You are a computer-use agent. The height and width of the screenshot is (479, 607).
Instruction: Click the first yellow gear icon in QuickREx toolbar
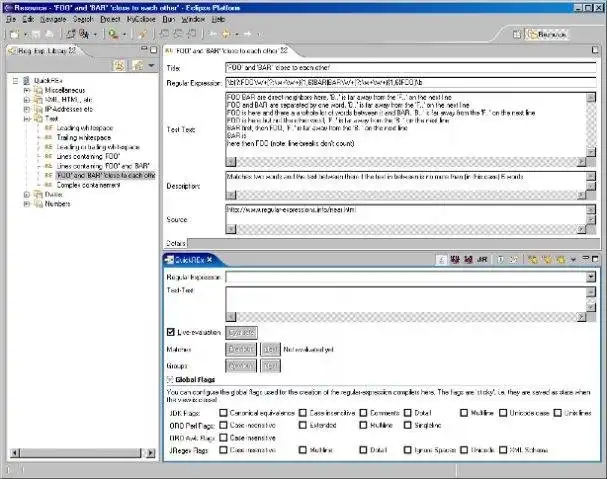tap(533, 259)
